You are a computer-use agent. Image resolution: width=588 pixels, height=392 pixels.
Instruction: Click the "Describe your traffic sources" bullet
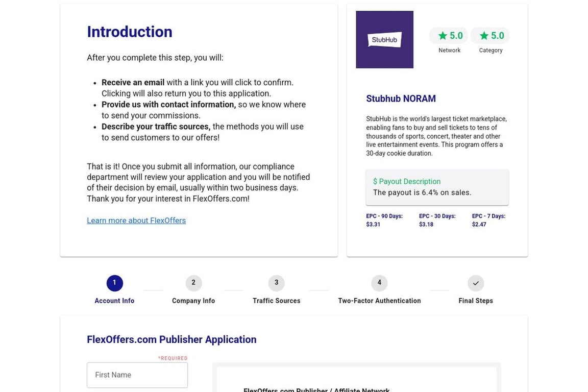coord(156,127)
